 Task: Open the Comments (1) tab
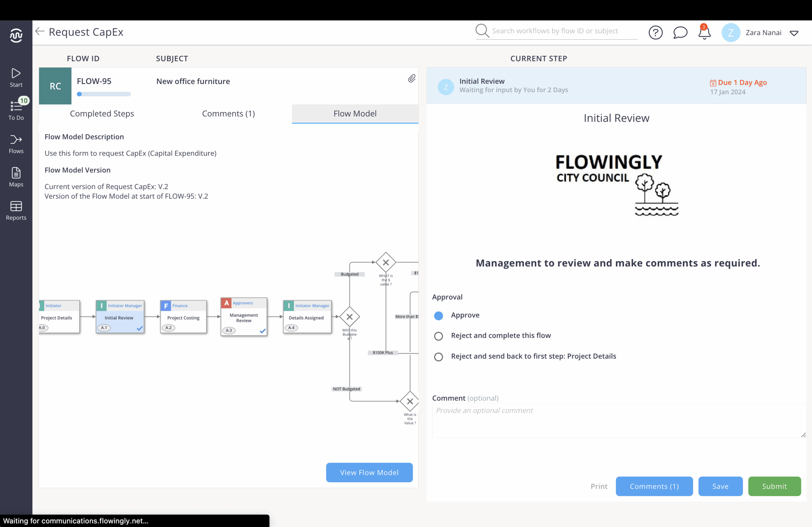tap(228, 114)
